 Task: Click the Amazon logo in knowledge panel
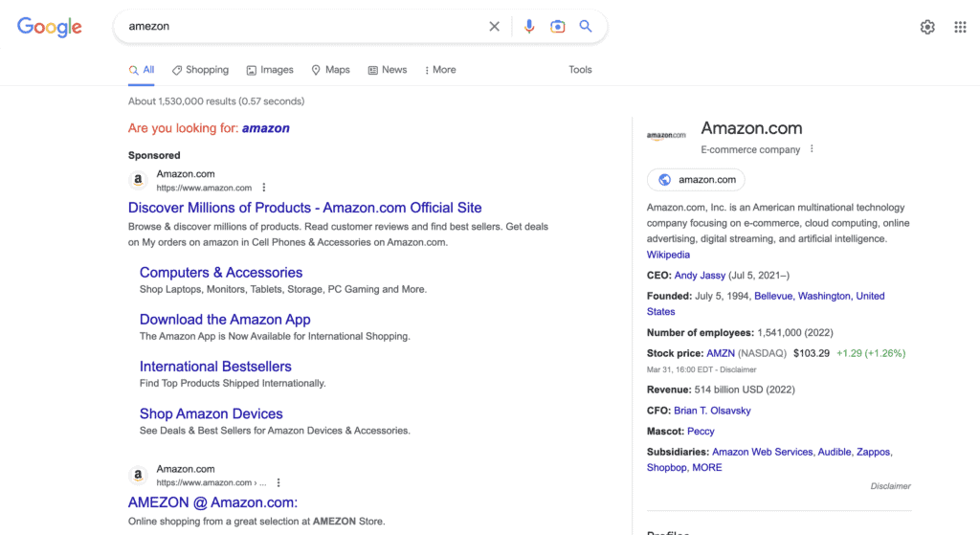pyautogui.click(x=666, y=136)
